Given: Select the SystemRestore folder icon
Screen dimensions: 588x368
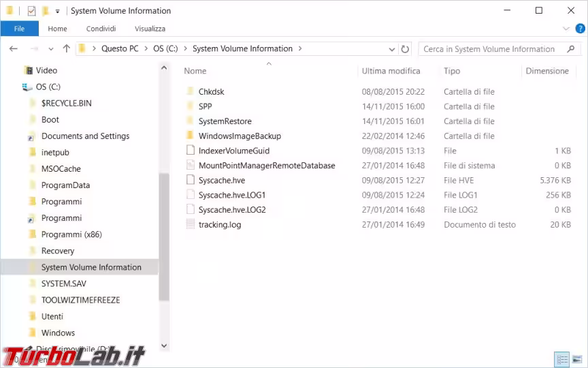Looking at the screenshot, I should click(x=190, y=121).
